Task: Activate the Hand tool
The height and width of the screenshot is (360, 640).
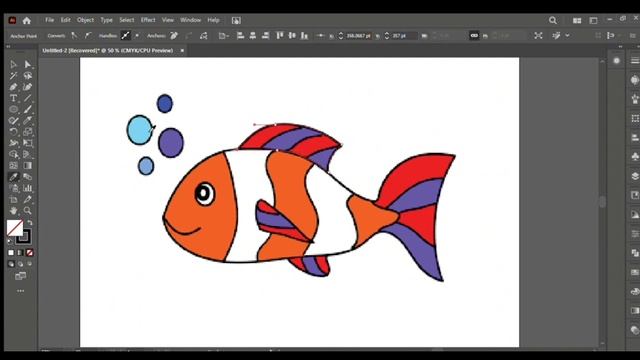Action: (13, 211)
